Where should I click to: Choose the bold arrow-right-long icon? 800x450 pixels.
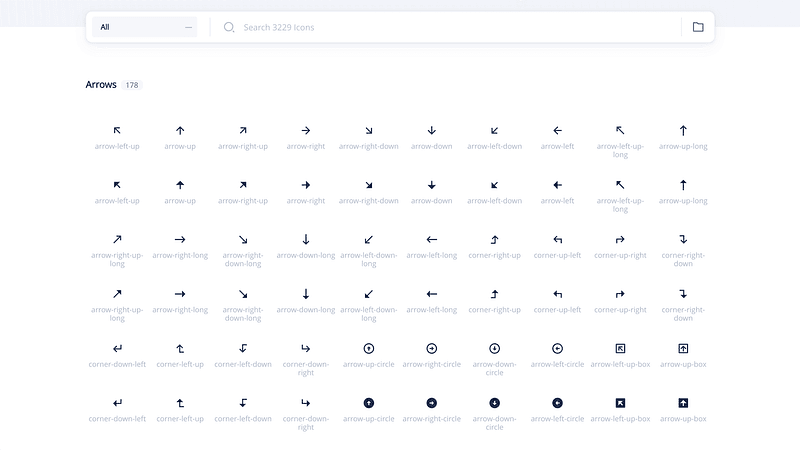[180, 294]
